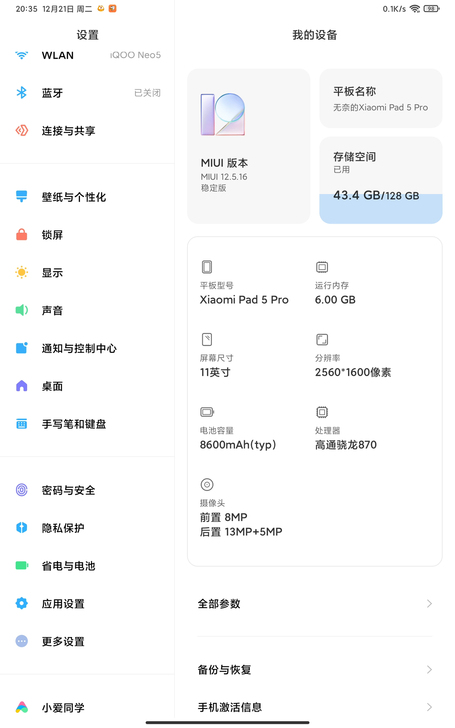Viewport: 455px width, 728px height.
Task: Tap the 更多设置 dots icon
Action: click(x=21, y=641)
